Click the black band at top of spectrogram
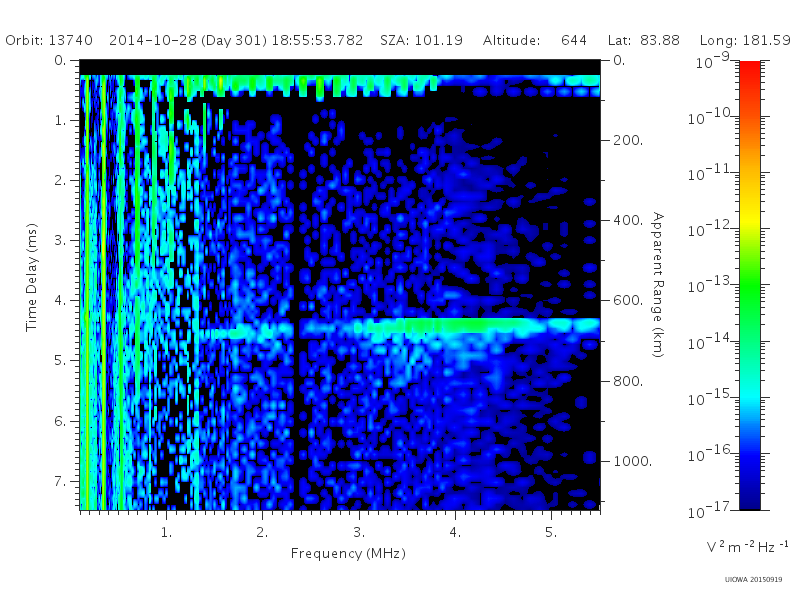800x600 pixels. (x=340, y=67)
